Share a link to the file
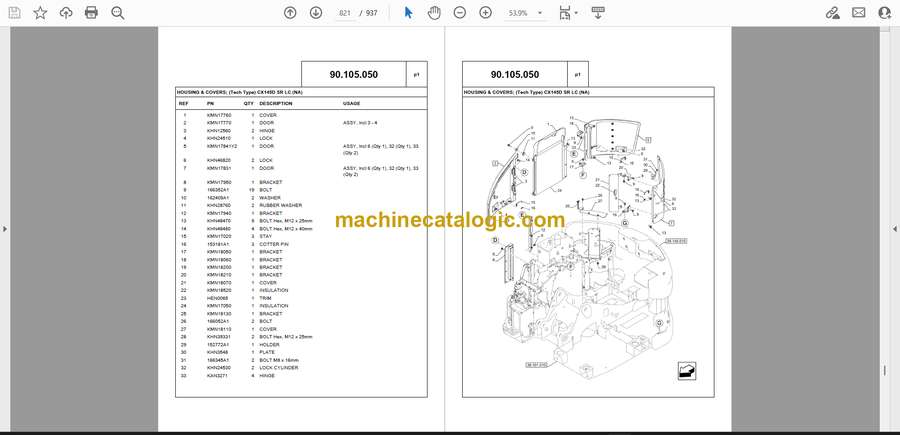The height and width of the screenshot is (435, 900). [x=833, y=13]
